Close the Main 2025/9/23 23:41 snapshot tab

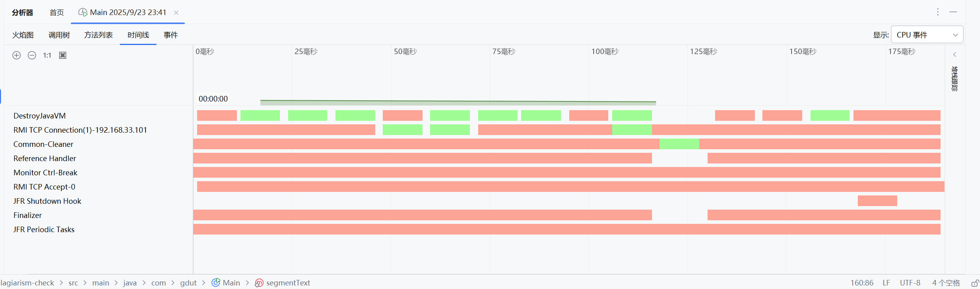click(176, 13)
